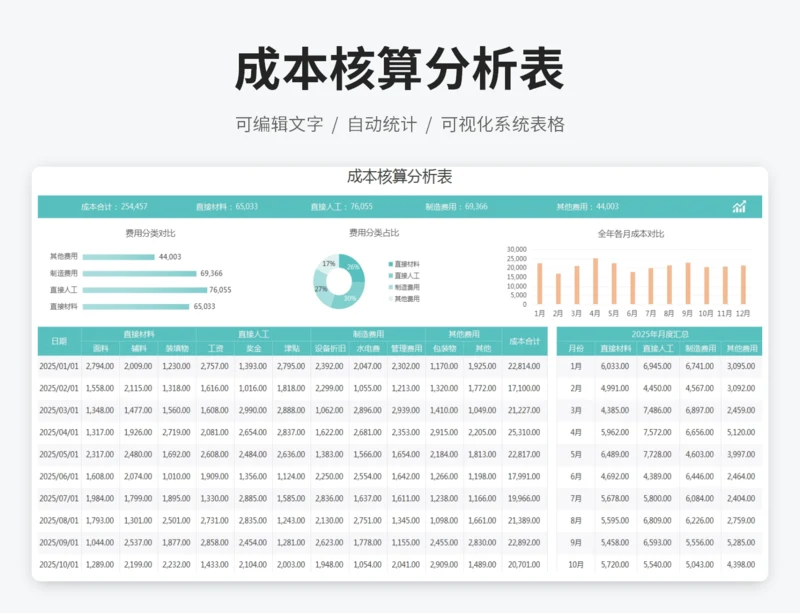Click the 费用分类占比 chart title

(374, 233)
